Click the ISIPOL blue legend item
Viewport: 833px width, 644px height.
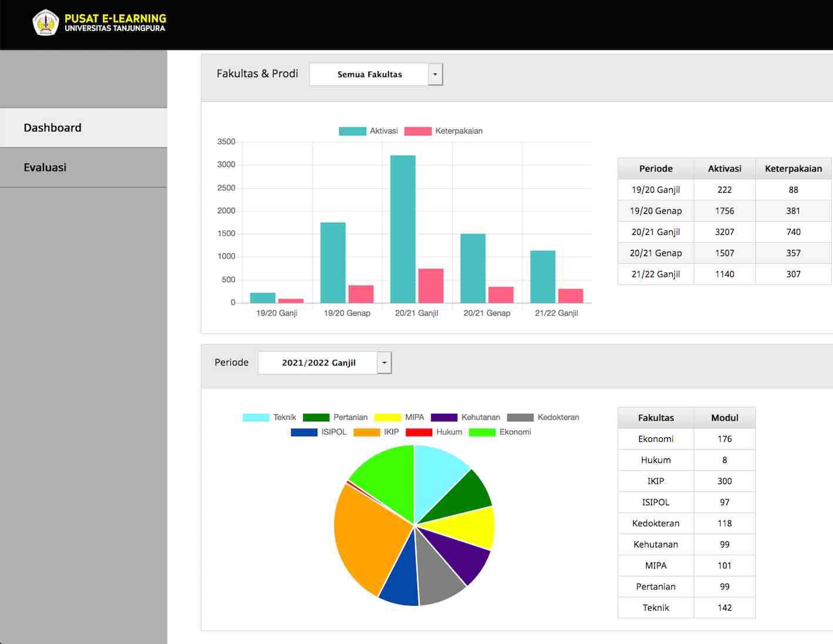(x=319, y=432)
